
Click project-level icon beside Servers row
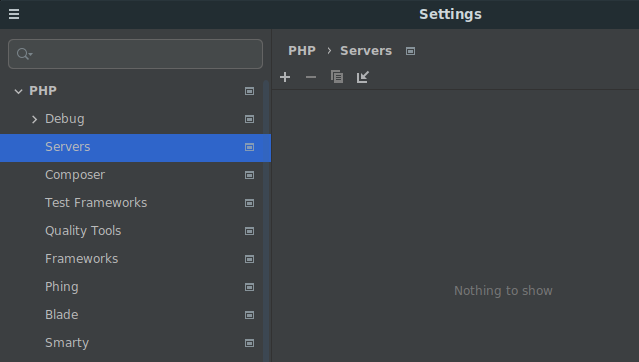point(249,147)
